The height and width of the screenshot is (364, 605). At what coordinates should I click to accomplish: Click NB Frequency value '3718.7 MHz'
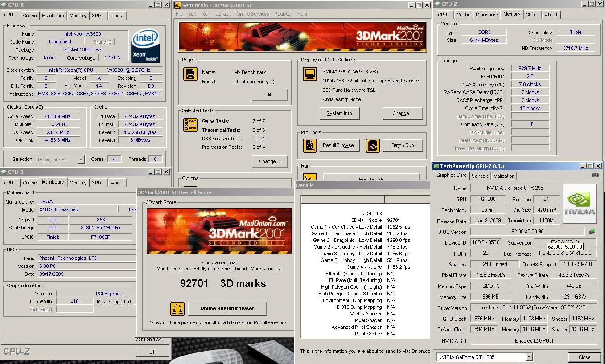pyautogui.click(x=576, y=48)
